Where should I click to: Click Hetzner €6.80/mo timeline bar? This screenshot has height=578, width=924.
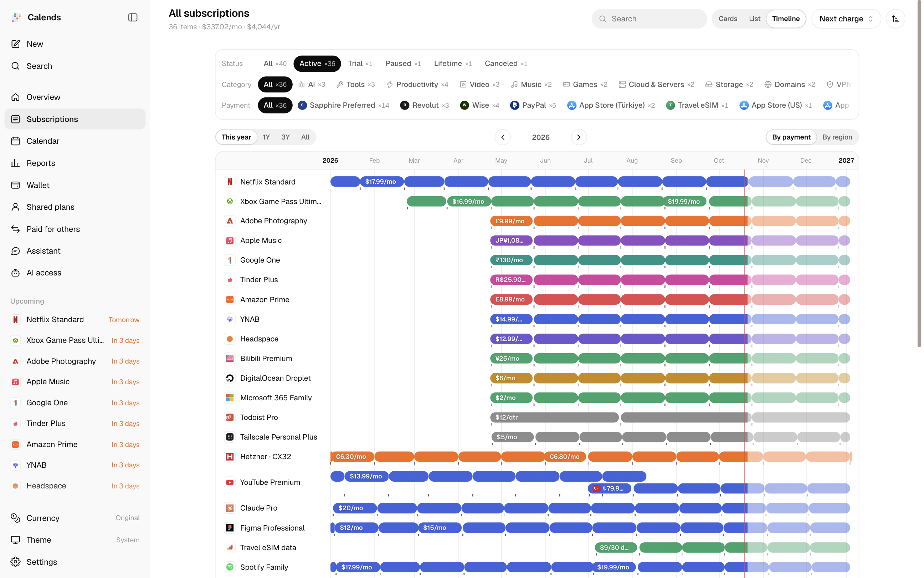[565, 456]
